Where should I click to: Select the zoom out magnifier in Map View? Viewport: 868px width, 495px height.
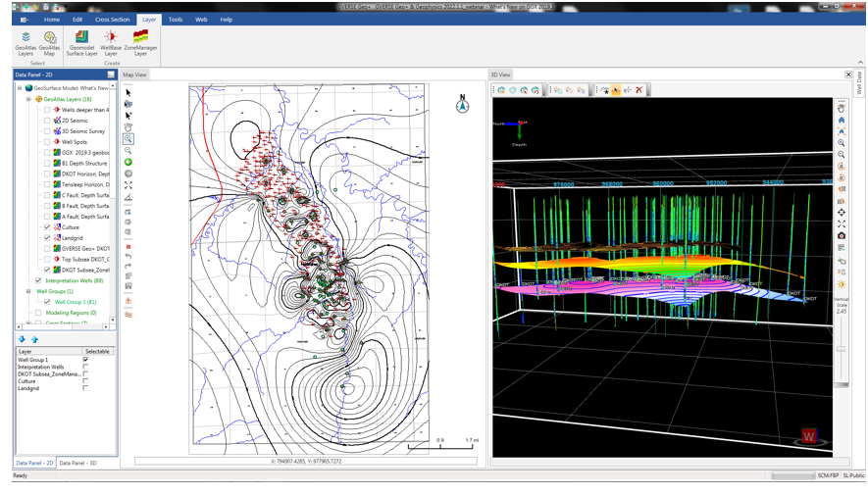[x=128, y=150]
